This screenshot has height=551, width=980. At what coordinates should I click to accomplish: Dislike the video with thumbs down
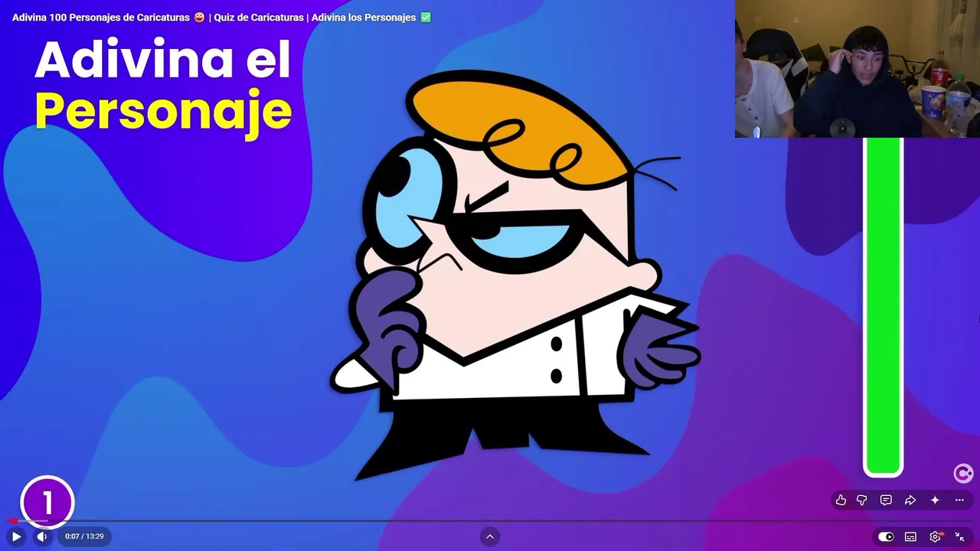coord(862,500)
